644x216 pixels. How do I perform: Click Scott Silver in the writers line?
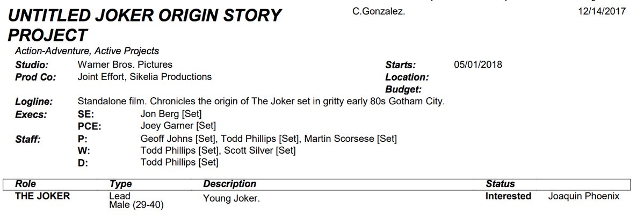click(249, 150)
